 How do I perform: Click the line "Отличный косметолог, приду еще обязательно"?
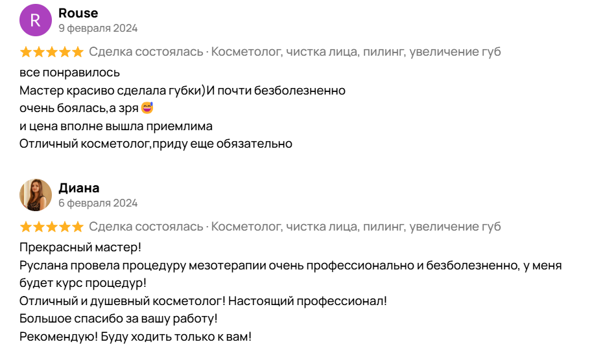(x=156, y=144)
